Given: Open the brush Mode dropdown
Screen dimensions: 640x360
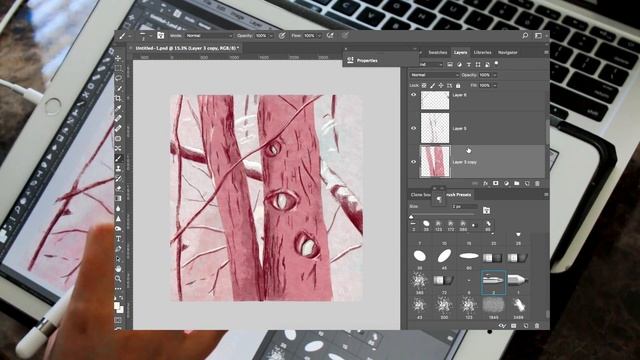Looking at the screenshot, I should coord(208,36).
